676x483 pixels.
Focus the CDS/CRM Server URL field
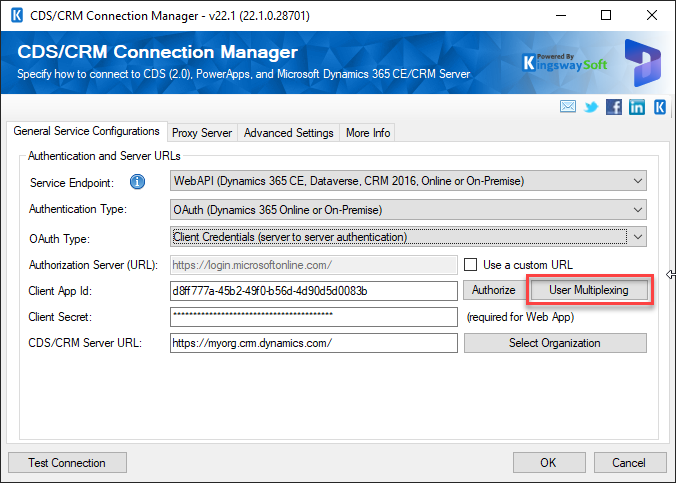pyautogui.click(x=314, y=343)
